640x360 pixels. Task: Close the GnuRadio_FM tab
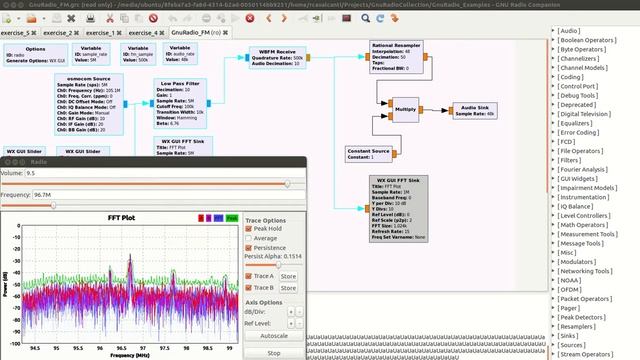click(225, 32)
